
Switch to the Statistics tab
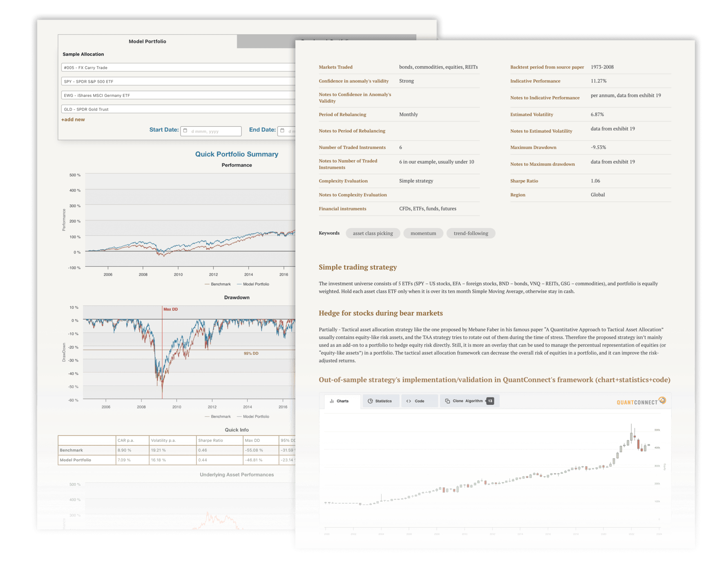pos(381,401)
